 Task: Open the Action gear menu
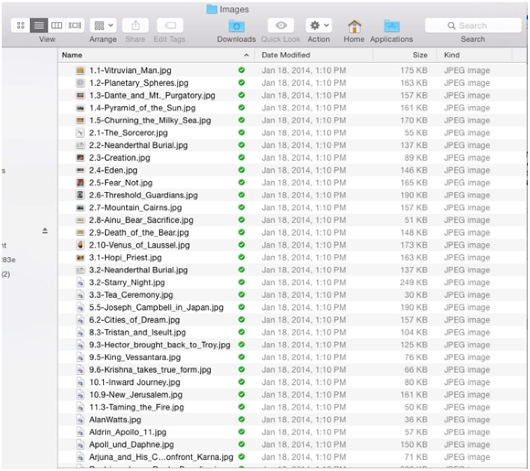coord(319,25)
